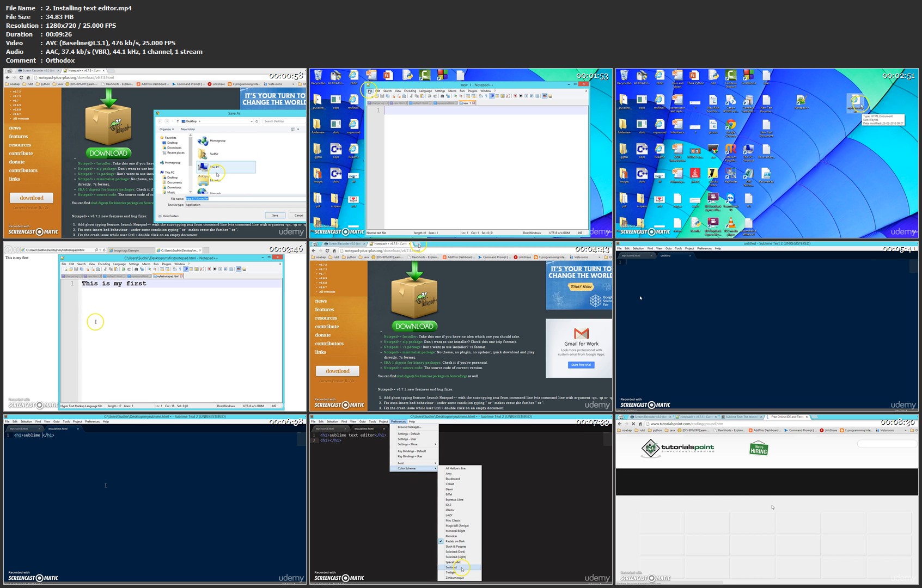Click the START NOW ad button
922x588 pixels.
[x=581, y=286]
